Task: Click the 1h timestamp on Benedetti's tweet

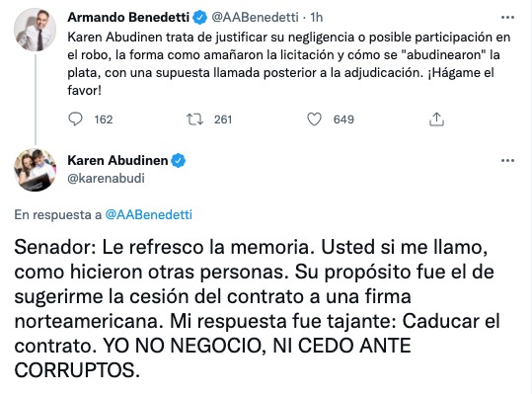Action: [317, 18]
